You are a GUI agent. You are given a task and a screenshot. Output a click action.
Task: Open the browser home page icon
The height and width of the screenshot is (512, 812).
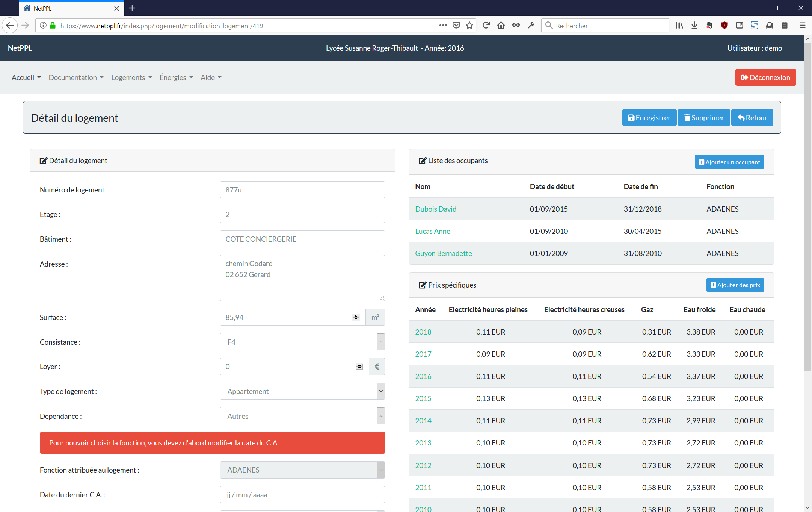(x=501, y=26)
